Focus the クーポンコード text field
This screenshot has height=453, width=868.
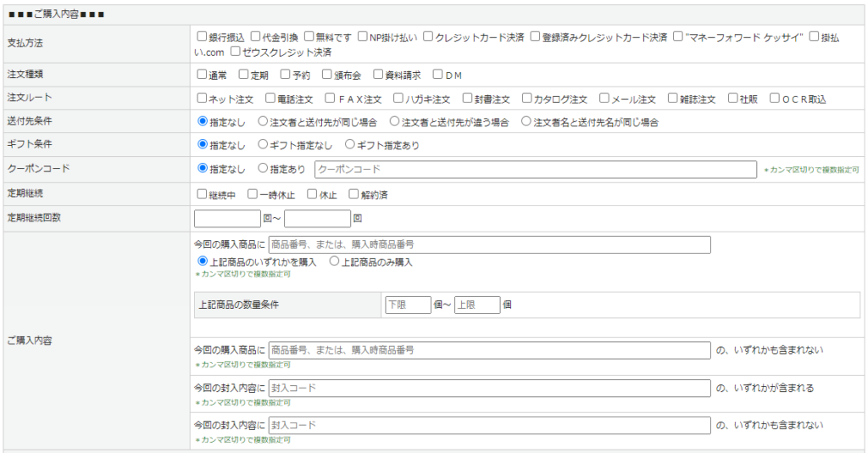tap(536, 170)
